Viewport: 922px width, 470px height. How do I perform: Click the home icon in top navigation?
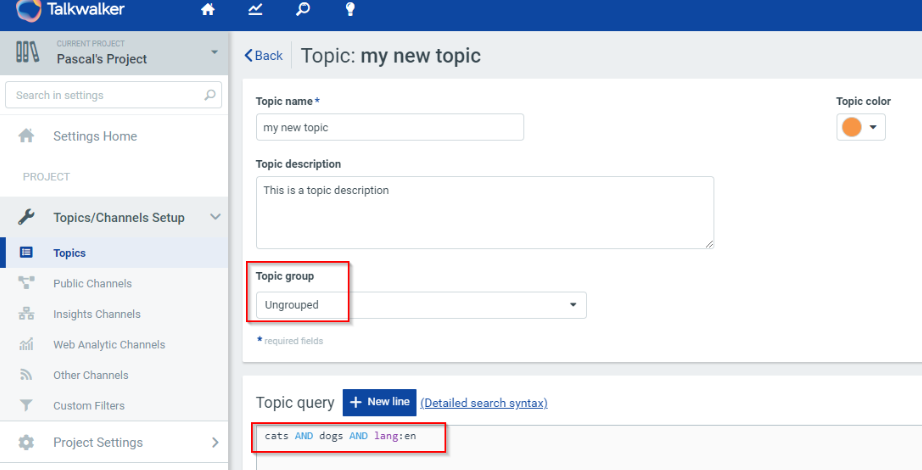pos(208,11)
